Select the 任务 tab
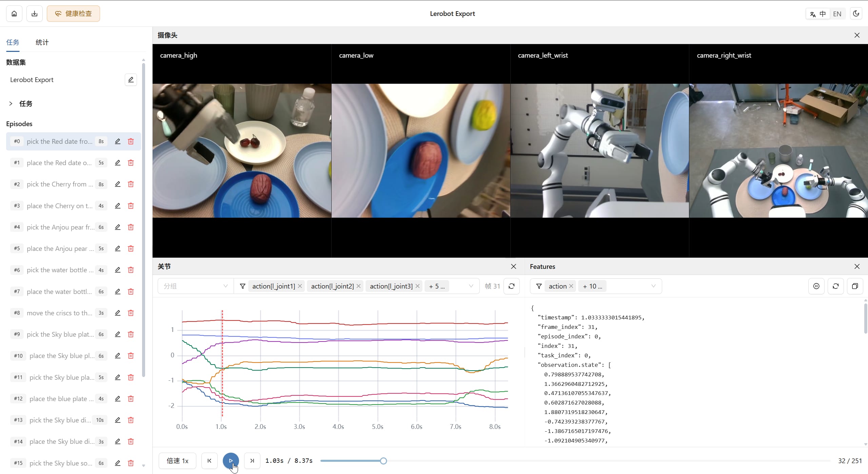Image resolution: width=868 pixels, height=474 pixels. pos(13,42)
